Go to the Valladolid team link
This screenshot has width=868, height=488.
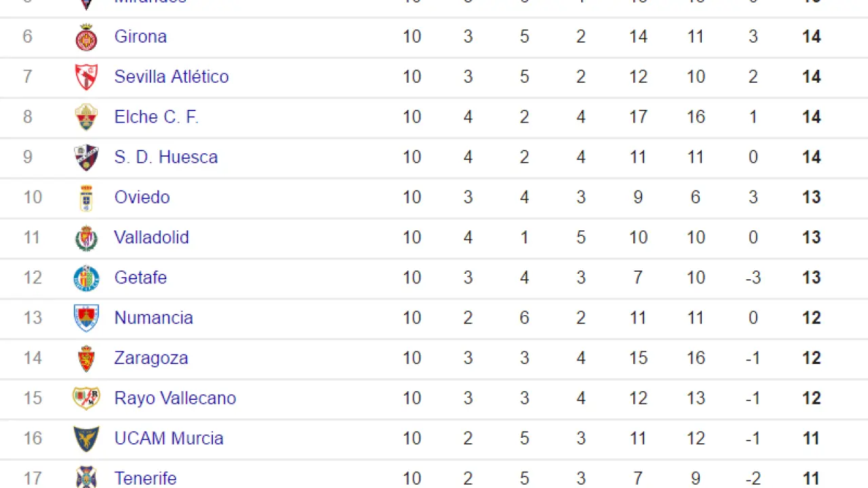tap(151, 237)
